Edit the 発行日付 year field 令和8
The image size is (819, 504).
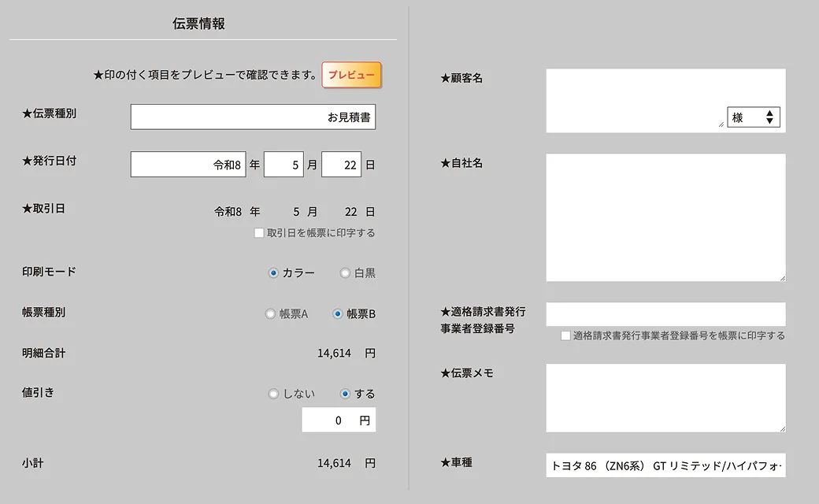pos(188,165)
